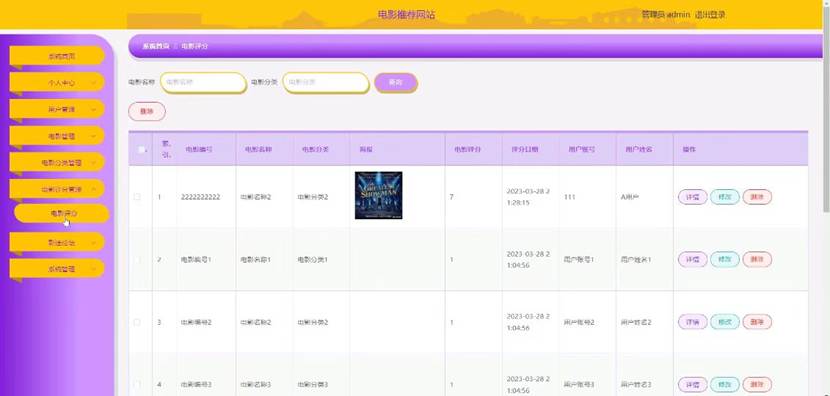830x396 pixels.
Task: Click the 用户姓名 column header
Action: tap(638, 149)
